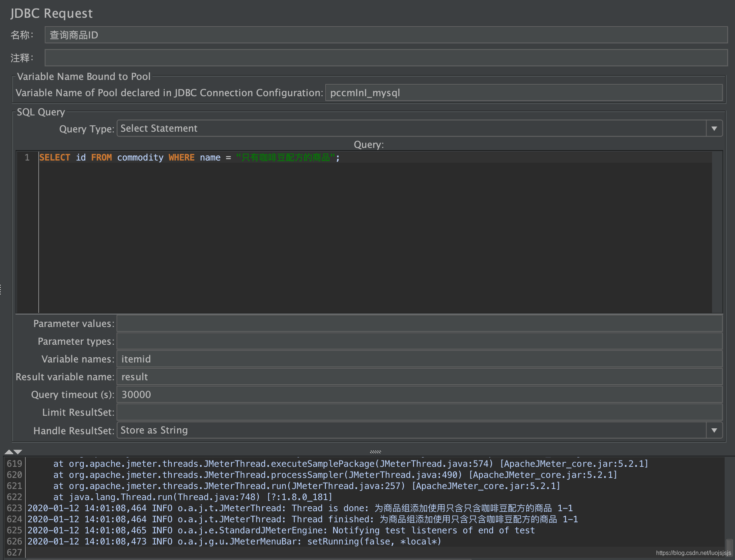The image size is (735, 560).
Task: Click log line 625 Notifying test listeners
Action: [x=281, y=530]
